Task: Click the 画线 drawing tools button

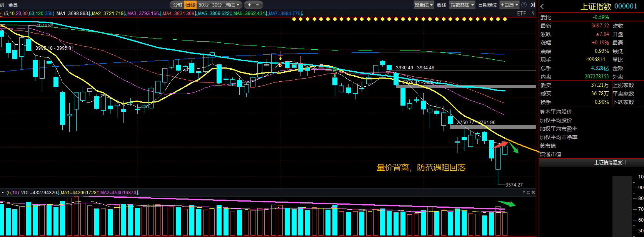Action: pos(442,5)
